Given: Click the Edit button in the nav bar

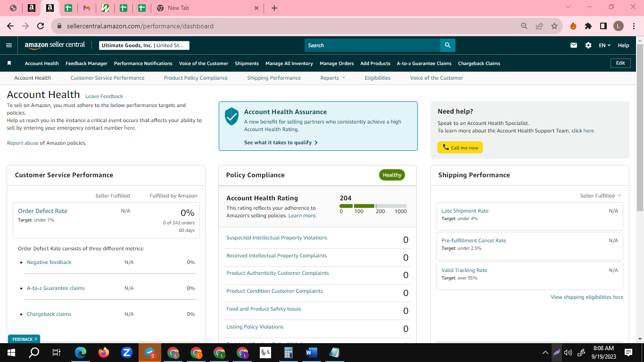Looking at the screenshot, I should click(x=620, y=63).
